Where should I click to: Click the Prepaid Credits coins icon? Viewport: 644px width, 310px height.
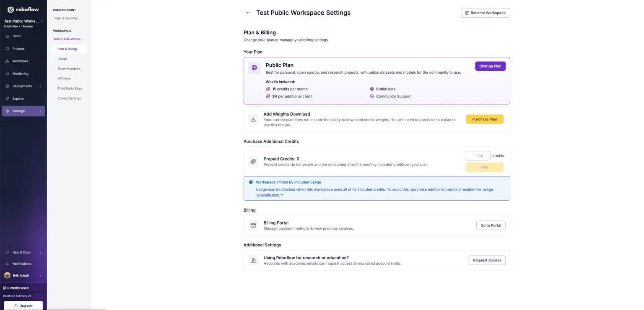(253, 161)
